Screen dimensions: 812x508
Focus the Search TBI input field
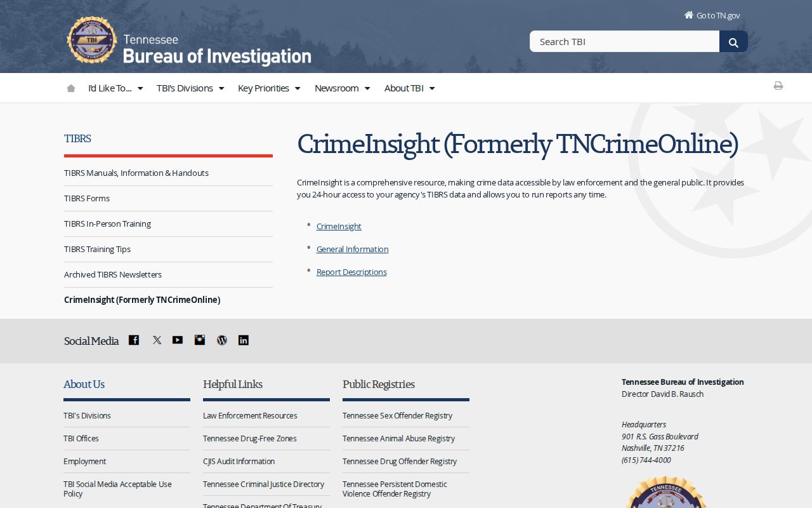tap(624, 41)
